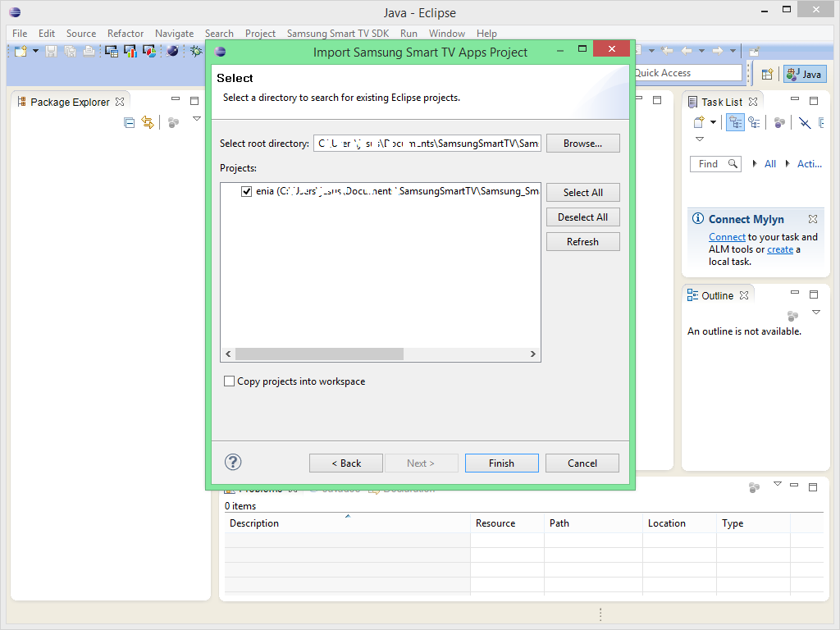840x630 pixels.
Task: Click the Open Perspective icon
Action: [767, 74]
